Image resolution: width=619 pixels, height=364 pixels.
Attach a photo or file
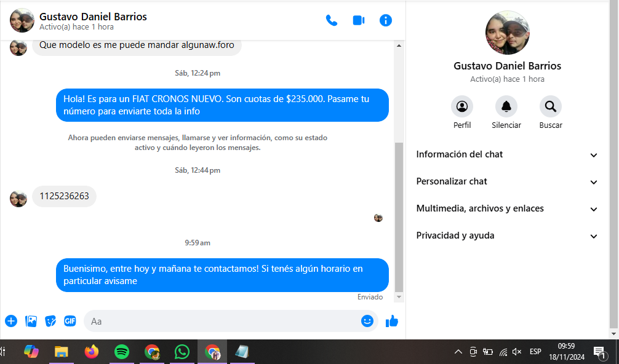(x=31, y=321)
